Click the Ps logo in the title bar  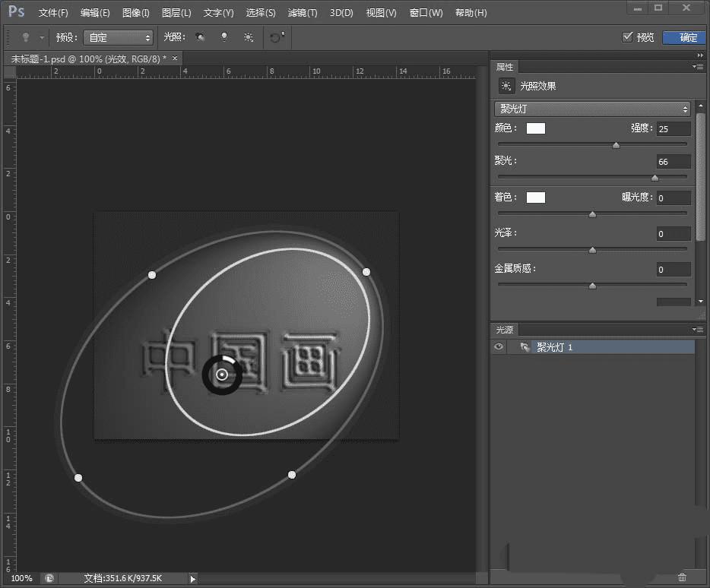17,12
